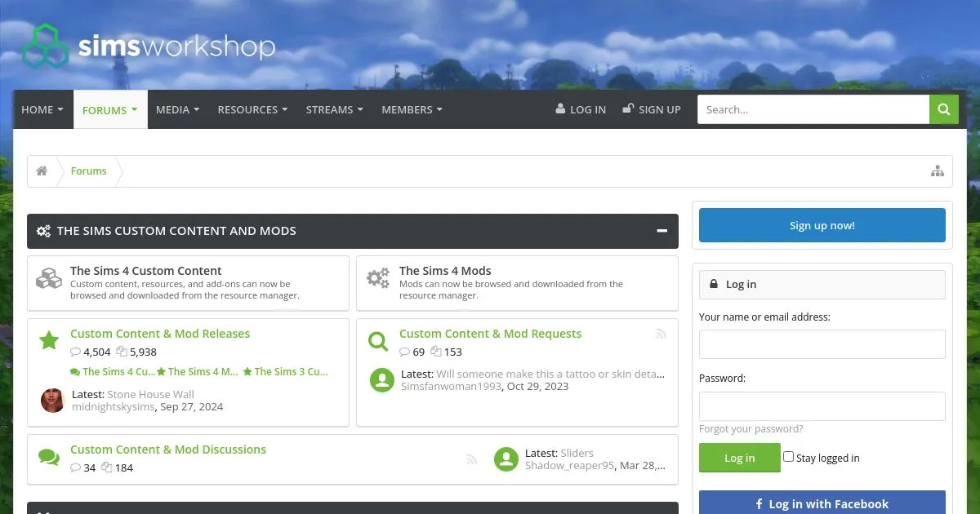The height and width of the screenshot is (514, 980).
Task: Open The Sims 4 M... subforum link
Action: point(198,371)
